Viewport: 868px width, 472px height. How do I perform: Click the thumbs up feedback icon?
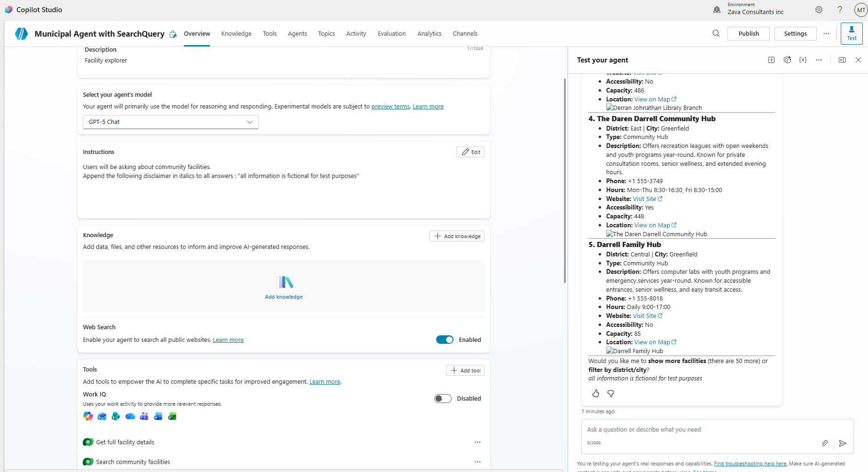click(x=595, y=394)
